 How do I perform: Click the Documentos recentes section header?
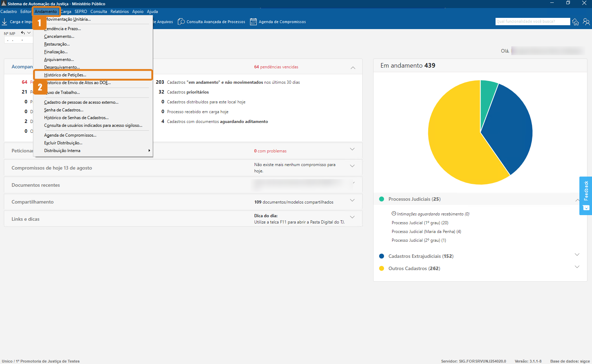(x=36, y=185)
